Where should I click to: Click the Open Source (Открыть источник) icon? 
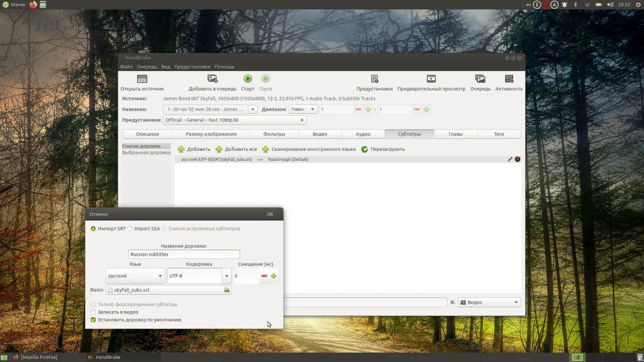[x=142, y=79]
